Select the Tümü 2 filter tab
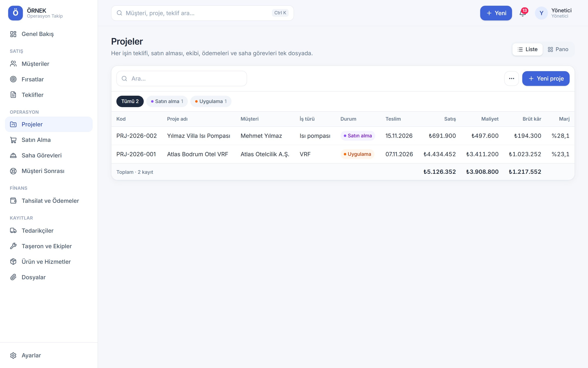The width and height of the screenshot is (588, 368). pos(130,101)
